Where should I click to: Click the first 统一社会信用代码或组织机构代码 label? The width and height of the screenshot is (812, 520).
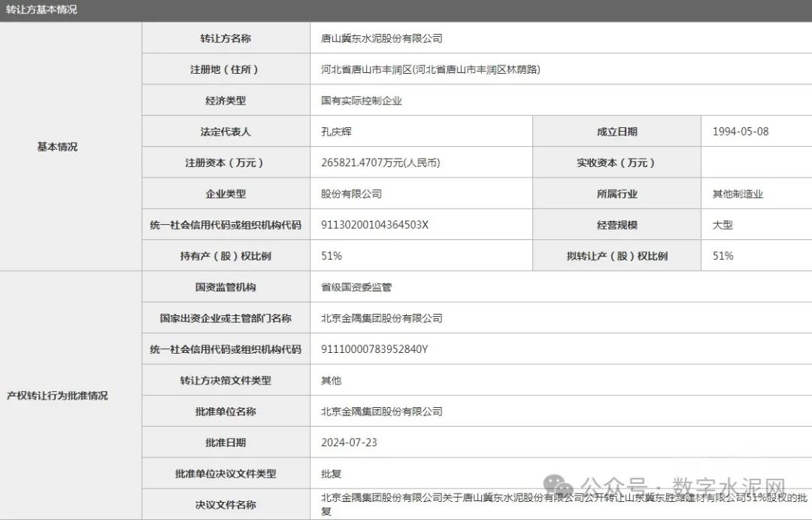pos(226,225)
